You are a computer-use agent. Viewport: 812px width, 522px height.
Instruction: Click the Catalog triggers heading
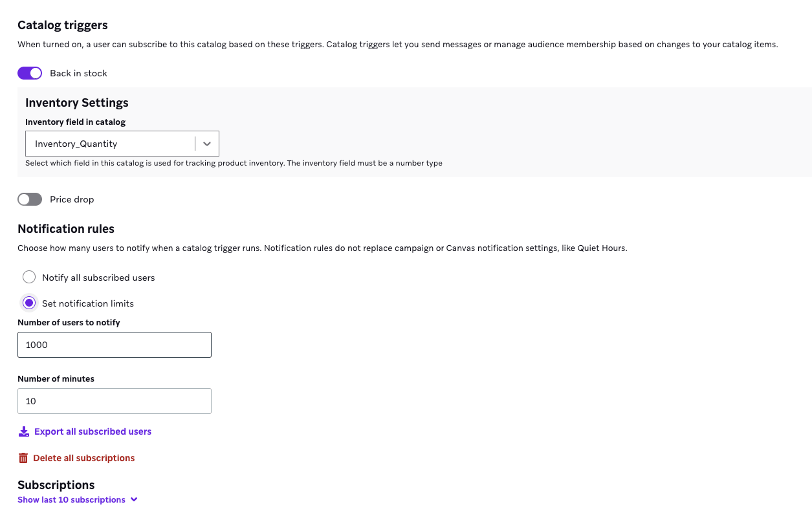click(x=62, y=25)
